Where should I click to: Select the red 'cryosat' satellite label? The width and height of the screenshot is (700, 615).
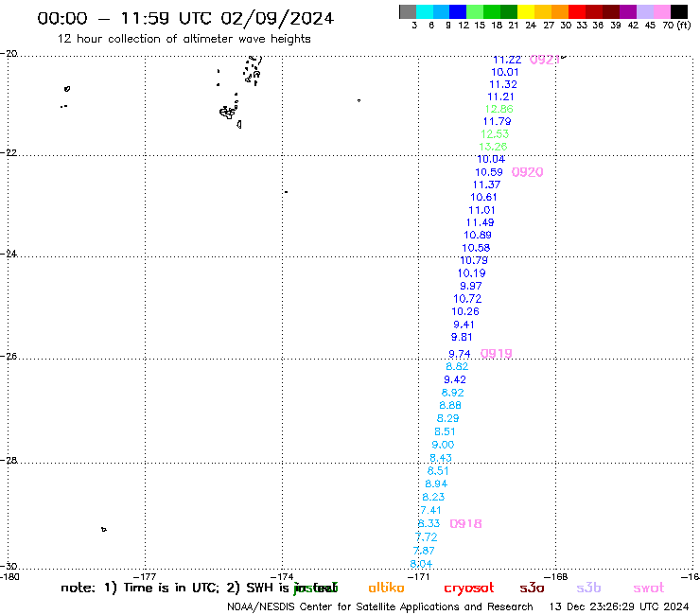pos(469,589)
